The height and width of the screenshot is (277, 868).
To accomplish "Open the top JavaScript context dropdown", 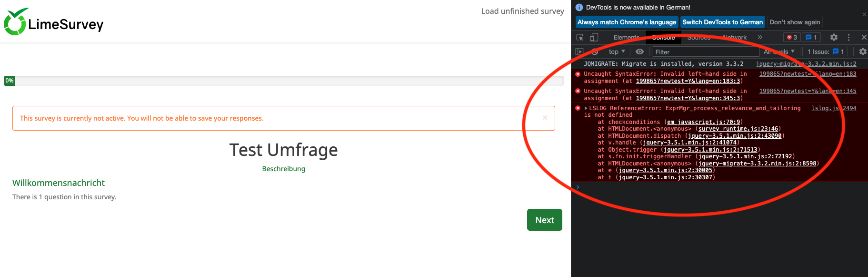I will 617,51.
